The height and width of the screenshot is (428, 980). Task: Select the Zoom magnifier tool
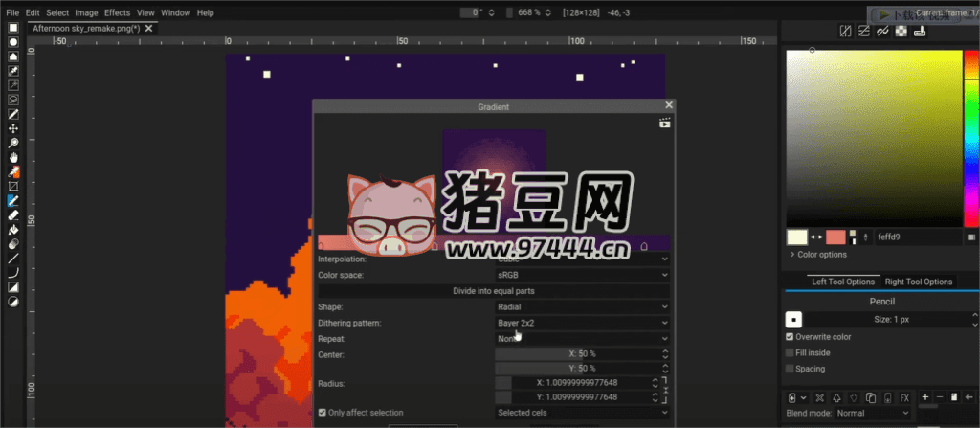point(13,143)
